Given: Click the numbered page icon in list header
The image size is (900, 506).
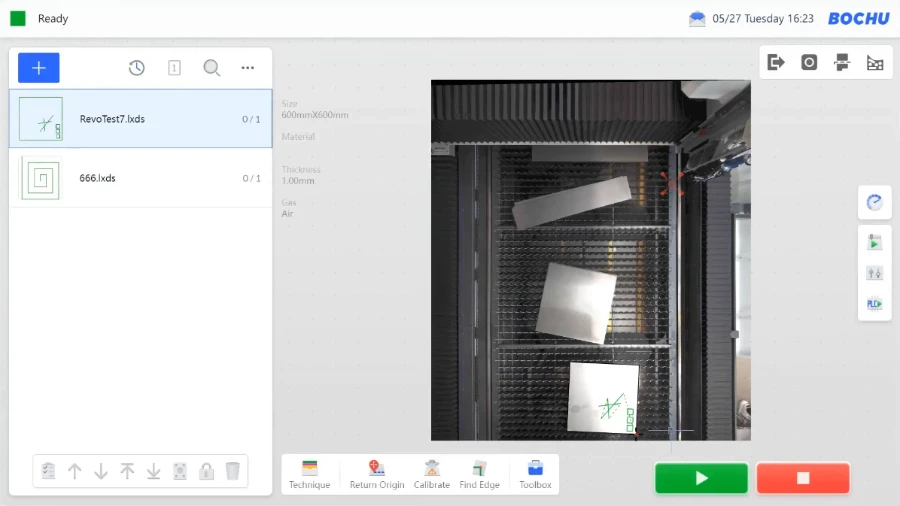Looking at the screenshot, I should [x=174, y=68].
